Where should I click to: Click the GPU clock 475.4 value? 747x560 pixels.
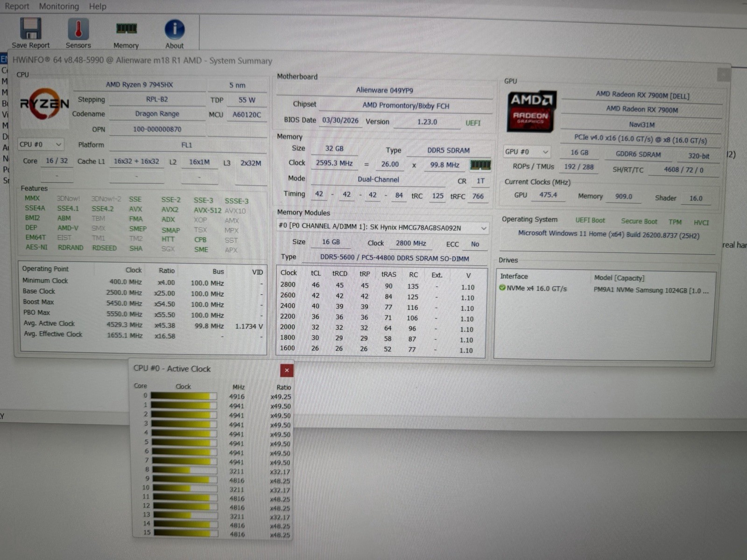[x=548, y=195]
